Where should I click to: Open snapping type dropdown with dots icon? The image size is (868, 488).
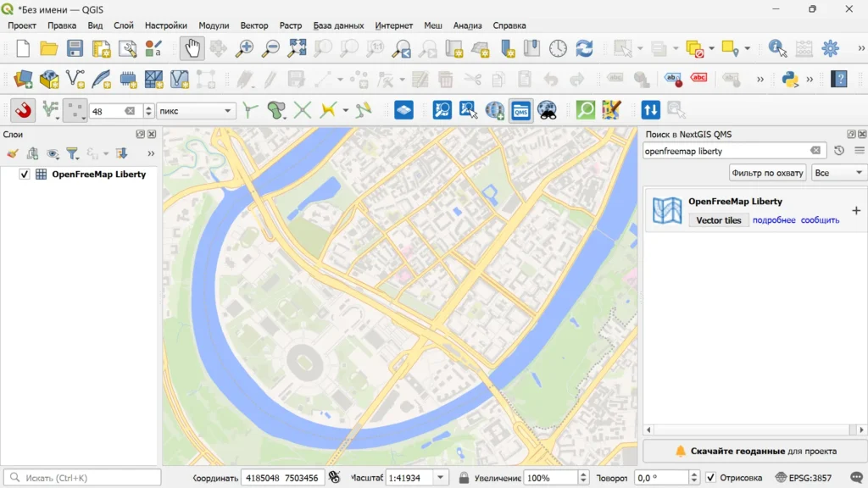click(x=75, y=110)
